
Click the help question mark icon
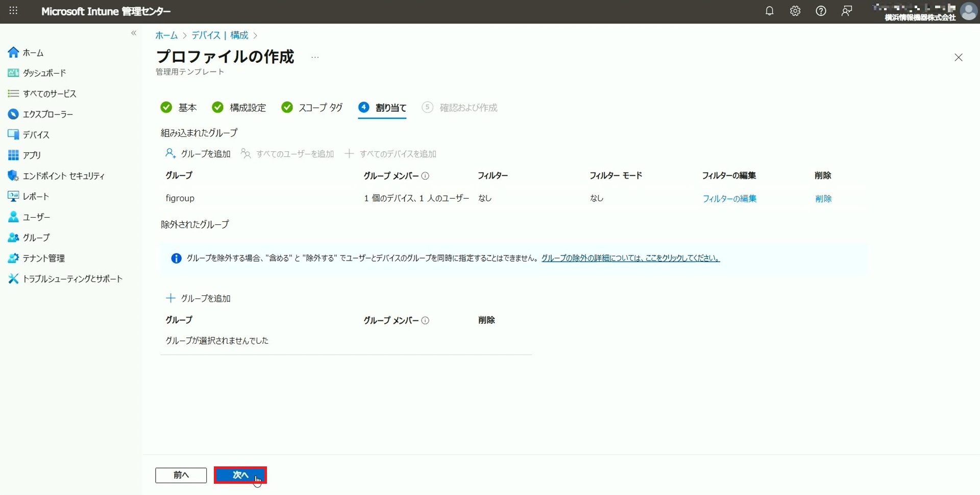[x=821, y=11]
